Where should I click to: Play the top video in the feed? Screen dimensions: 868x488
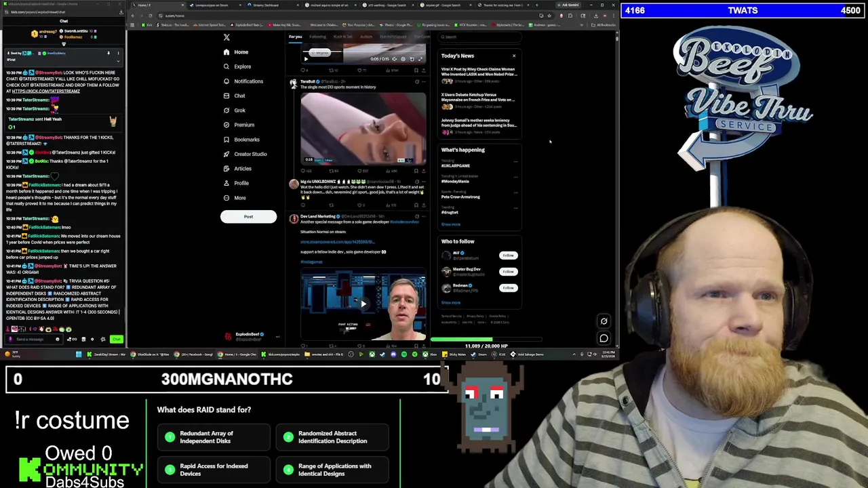click(x=306, y=59)
